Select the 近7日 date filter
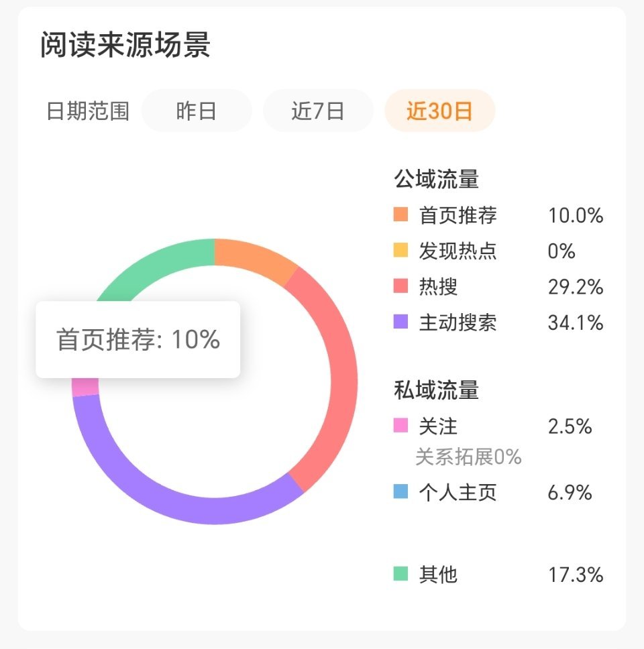Image resolution: width=644 pixels, height=649 pixels. (x=317, y=110)
